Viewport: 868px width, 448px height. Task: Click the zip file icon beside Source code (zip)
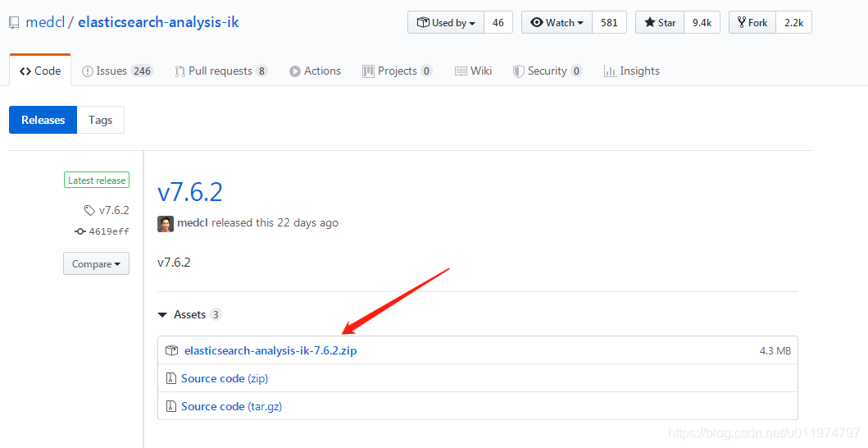(171, 379)
